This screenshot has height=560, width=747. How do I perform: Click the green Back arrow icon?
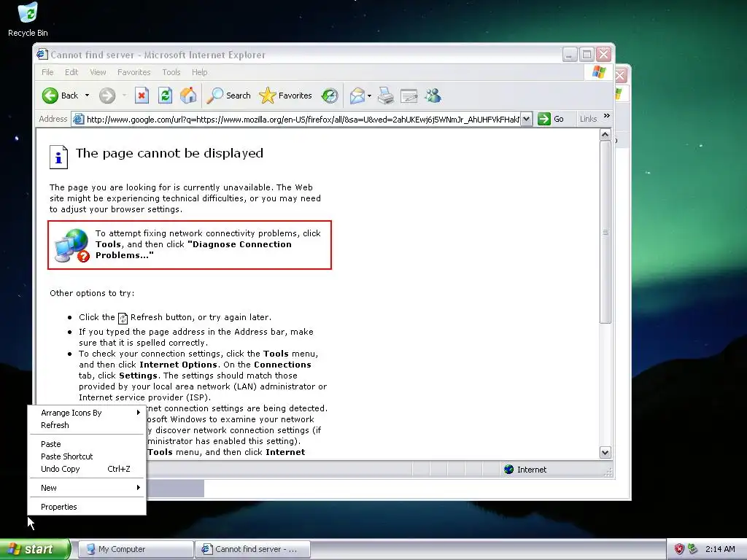50,96
